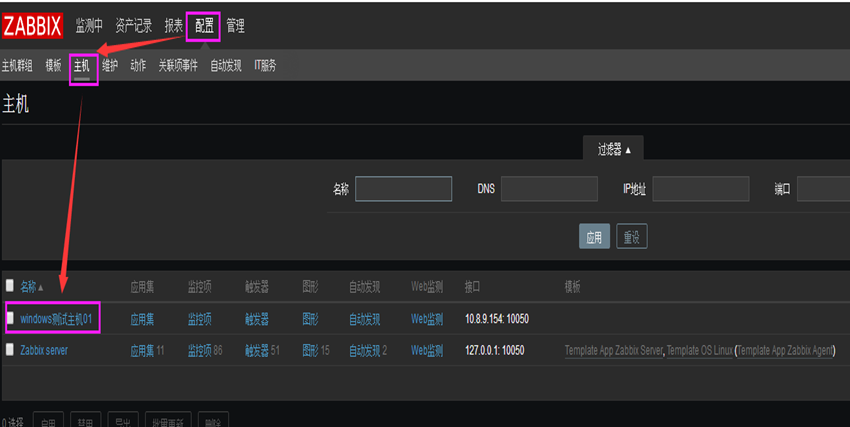The height and width of the screenshot is (427, 850).
Task: Open the 监测中 top menu
Action: coord(89,25)
